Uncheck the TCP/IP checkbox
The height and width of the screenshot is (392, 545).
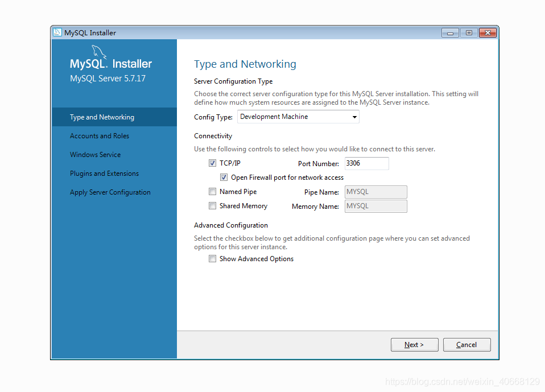click(212, 163)
